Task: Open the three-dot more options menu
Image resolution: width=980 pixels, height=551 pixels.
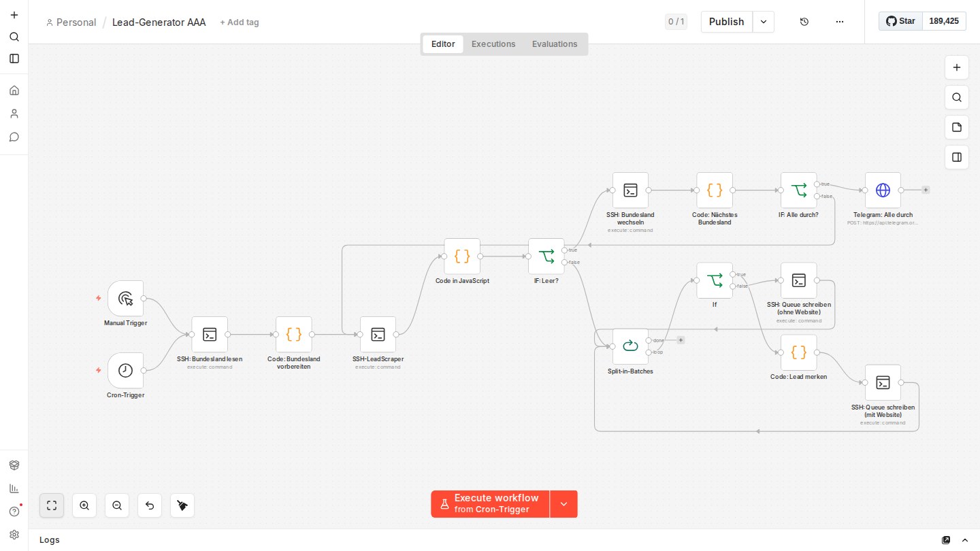Action: click(839, 22)
